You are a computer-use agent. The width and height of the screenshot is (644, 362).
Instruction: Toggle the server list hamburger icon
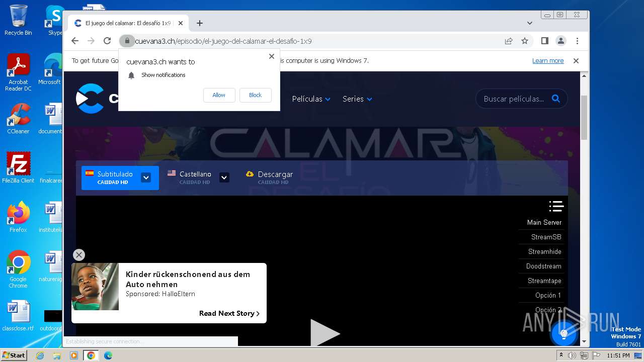(x=556, y=206)
